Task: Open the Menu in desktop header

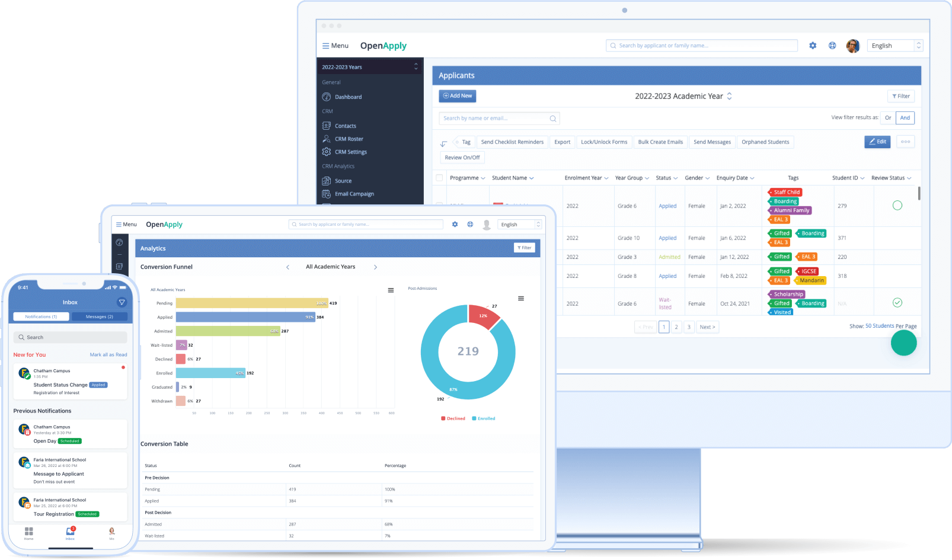Action: [336, 46]
